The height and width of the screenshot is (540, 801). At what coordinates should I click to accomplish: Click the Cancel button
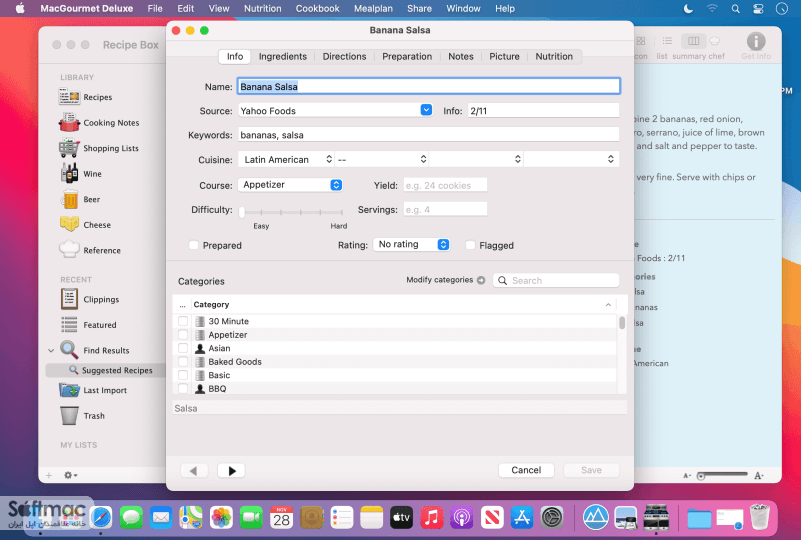click(526, 470)
